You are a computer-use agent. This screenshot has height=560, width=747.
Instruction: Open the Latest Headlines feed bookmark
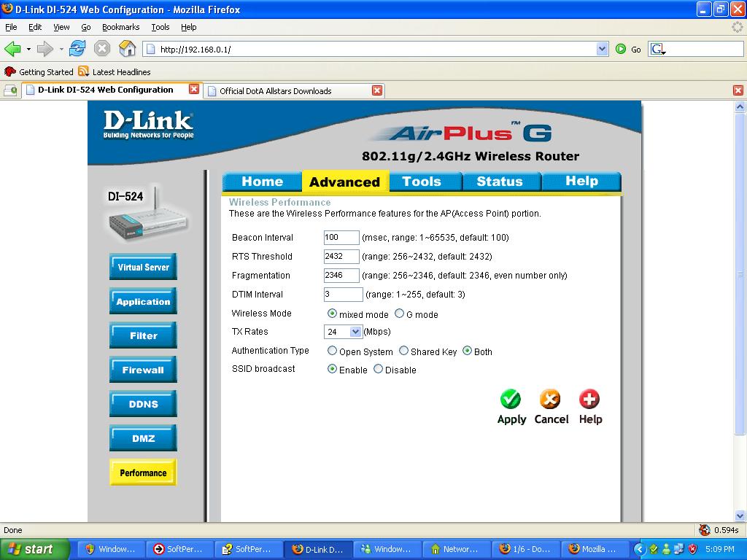(x=115, y=72)
